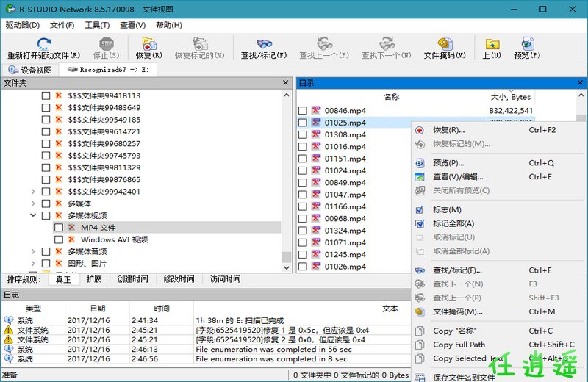Close the 文件夹 panel
The height and width of the screenshot is (382, 588).
286,83
